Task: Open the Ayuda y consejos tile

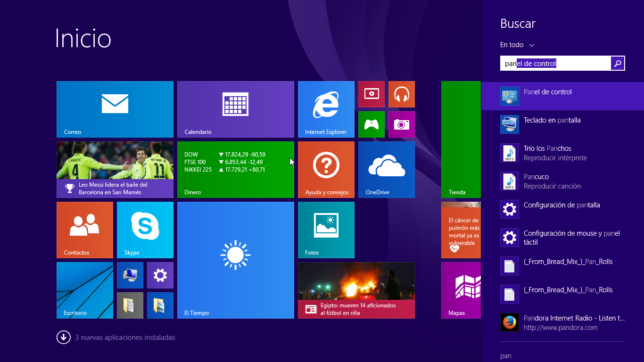Action: (326, 170)
